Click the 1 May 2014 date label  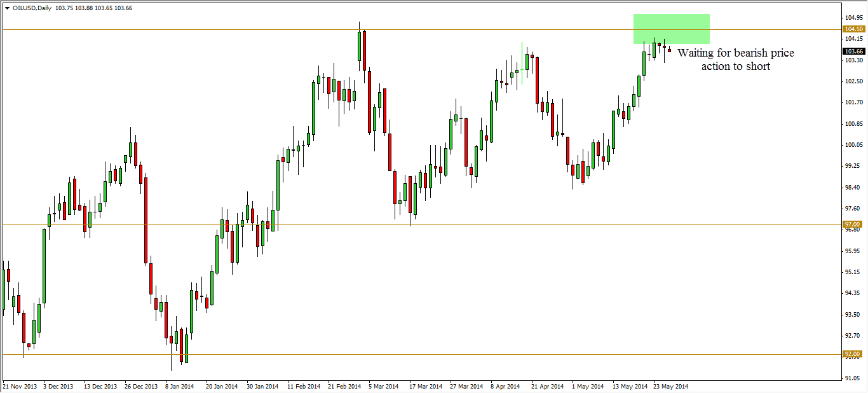click(x=588, y=386)
